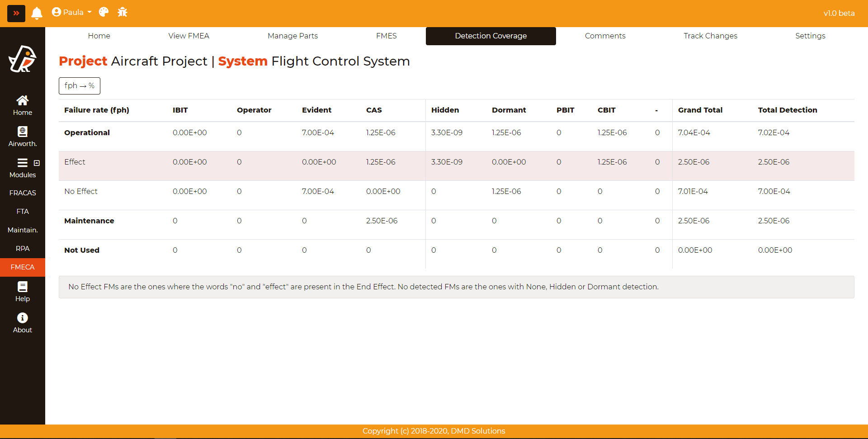Open the FRACAS sidebar link
Image resolution: width=868 pixels, height=439 pixels.
[x=22, y=193]
